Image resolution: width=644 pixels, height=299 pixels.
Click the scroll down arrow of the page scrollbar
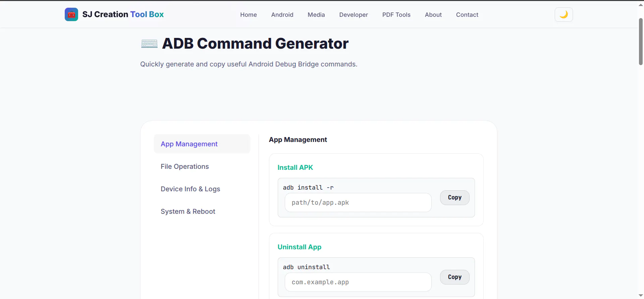click(x=641, y=296)
